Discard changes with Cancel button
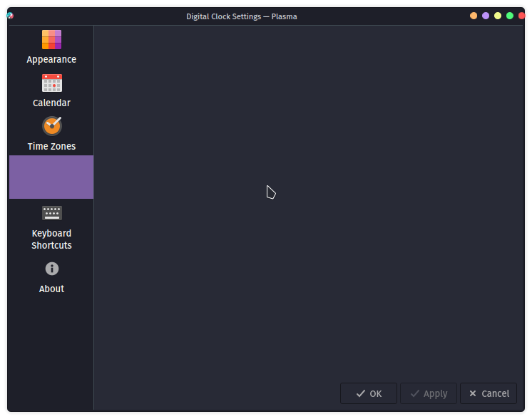532x419 pixels. point(488,393)
